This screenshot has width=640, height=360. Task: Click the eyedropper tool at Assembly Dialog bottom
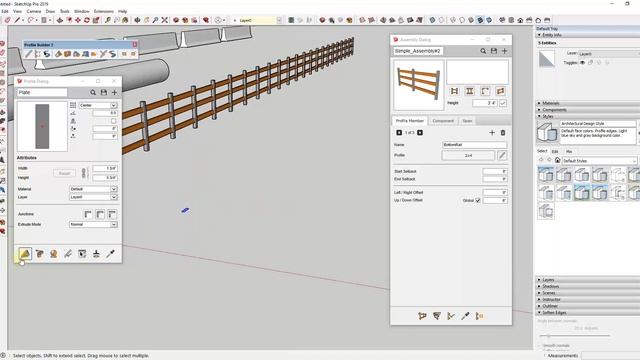pyautogui.click(x=465, y=316)
